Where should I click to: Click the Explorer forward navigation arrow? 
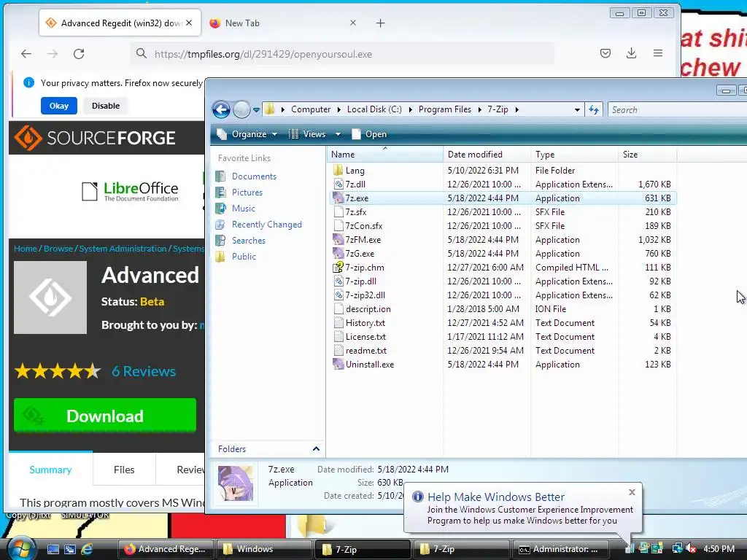tap(241, 110)
